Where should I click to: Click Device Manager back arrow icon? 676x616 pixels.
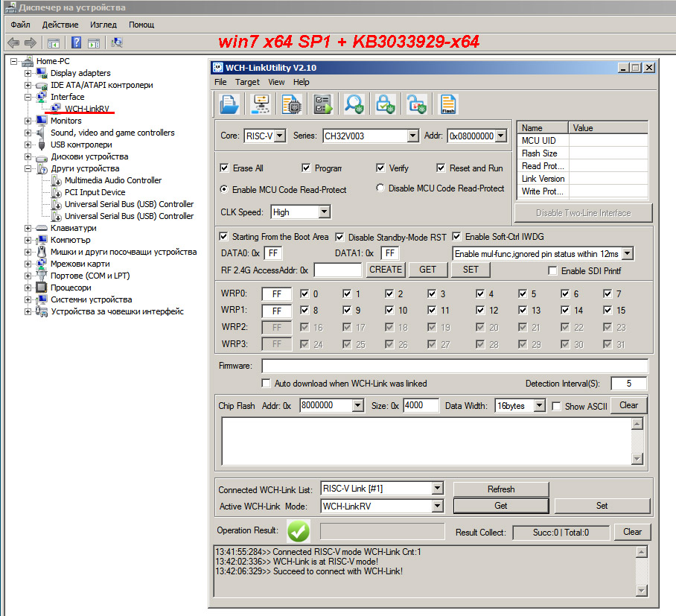(13, 42)
